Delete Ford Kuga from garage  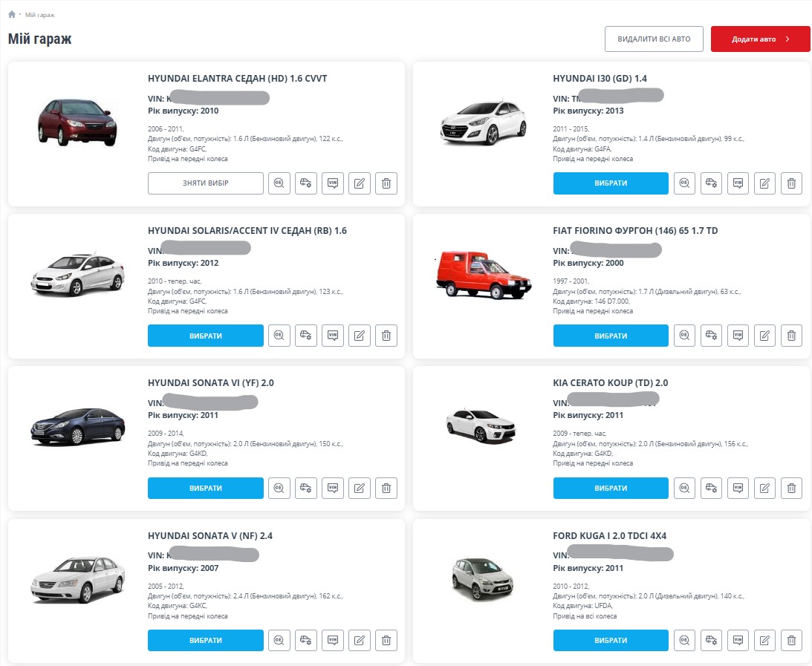(791, 640)
